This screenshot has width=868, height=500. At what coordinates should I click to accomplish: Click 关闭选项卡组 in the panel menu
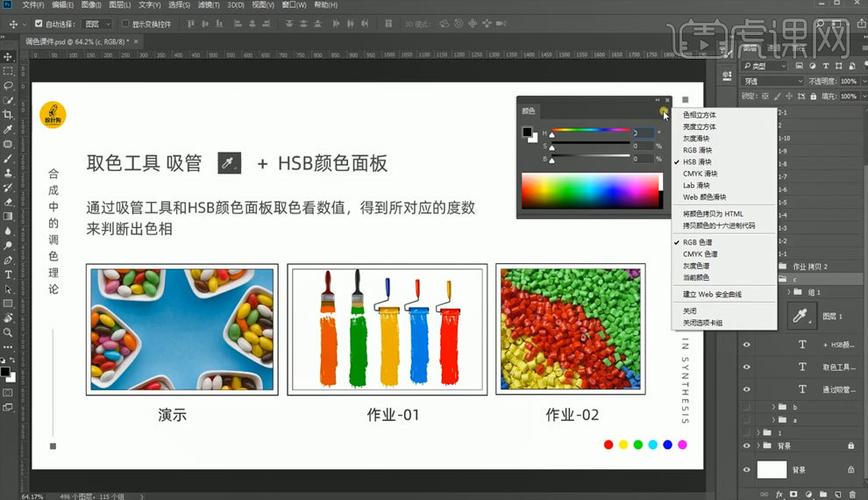(x=702, y=322)
